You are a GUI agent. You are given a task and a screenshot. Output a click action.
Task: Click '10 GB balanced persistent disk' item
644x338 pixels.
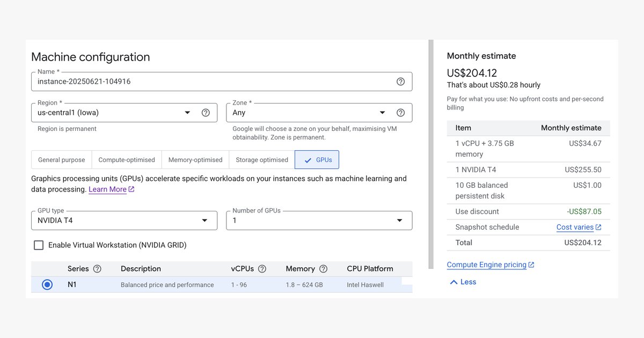482,190
